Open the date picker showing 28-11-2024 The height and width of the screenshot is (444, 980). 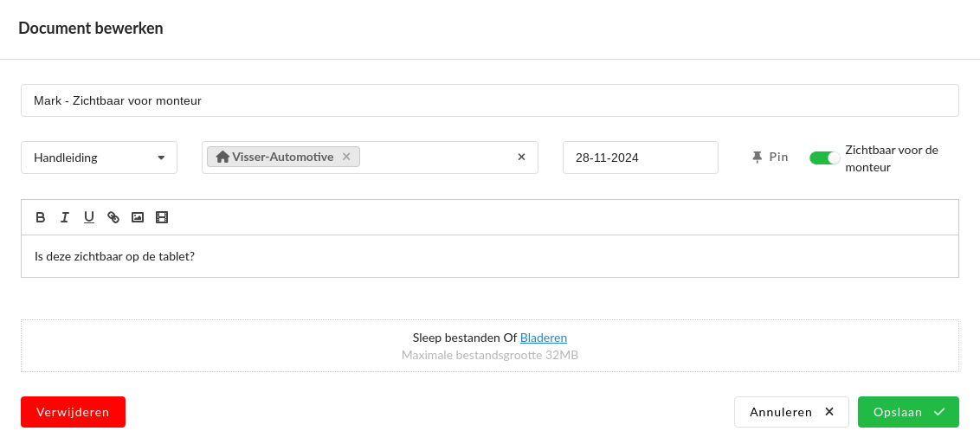tap(640, 158)
